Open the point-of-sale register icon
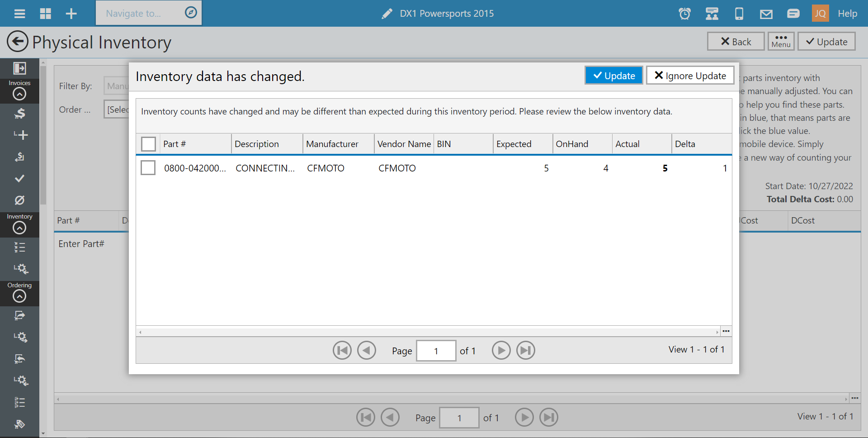Screen dimensions: 868x438 tap(712, 14)
